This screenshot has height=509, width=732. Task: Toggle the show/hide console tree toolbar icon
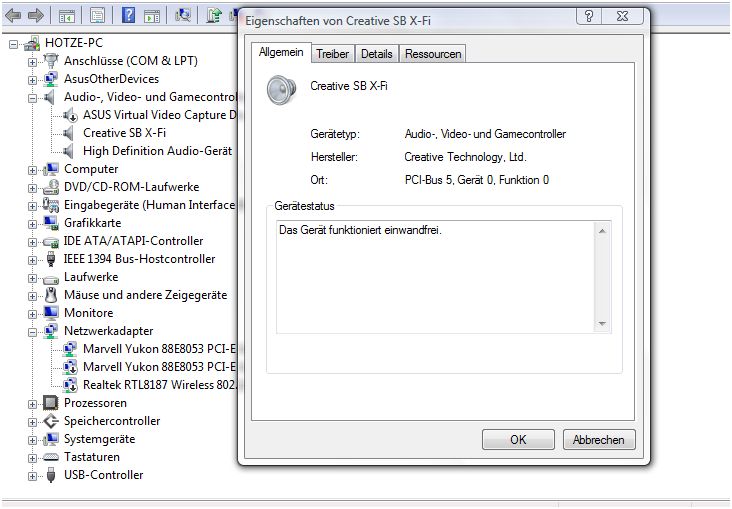(x=67, y=16)
